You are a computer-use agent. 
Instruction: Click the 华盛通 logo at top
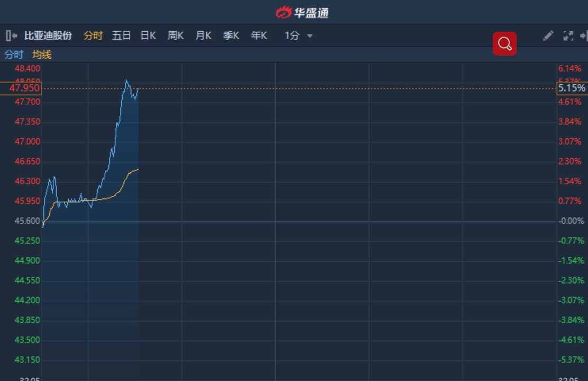point(302,12)
